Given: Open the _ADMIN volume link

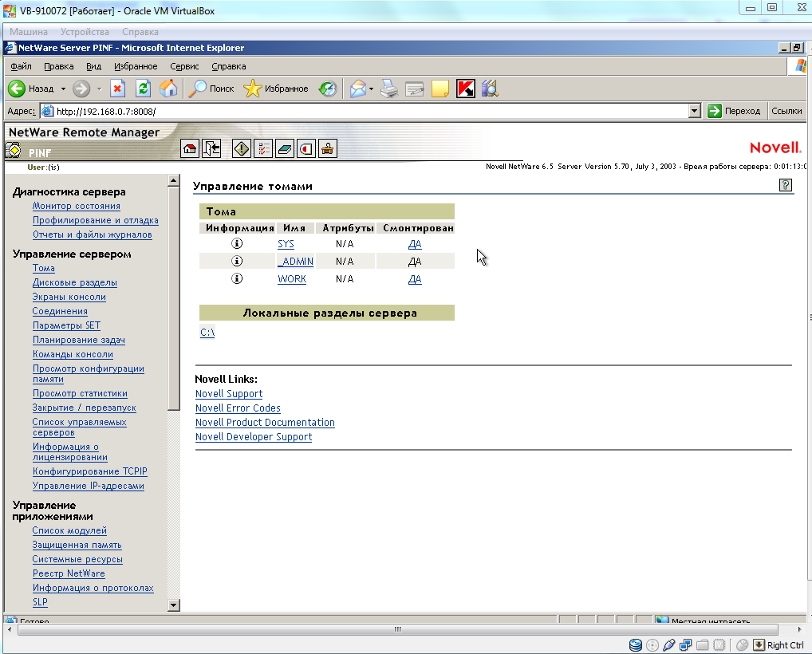Looking at the screenshot, I should pos(295,262).
